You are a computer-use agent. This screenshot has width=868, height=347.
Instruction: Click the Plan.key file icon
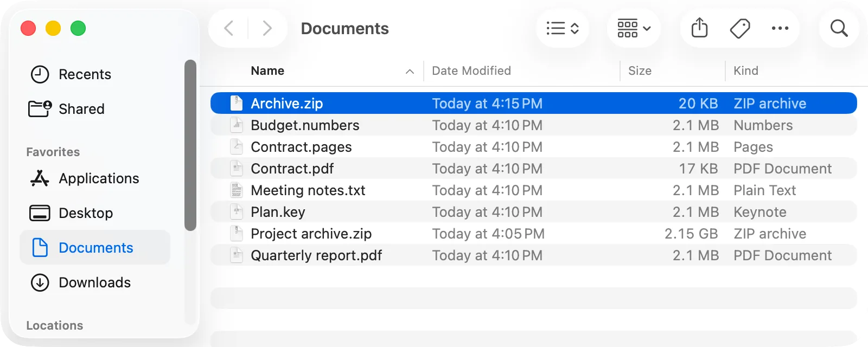(x=237, y=211)
